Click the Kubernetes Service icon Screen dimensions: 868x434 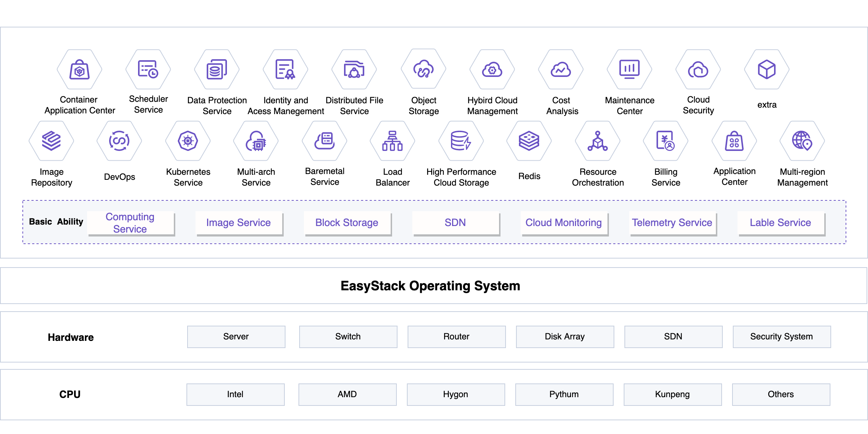[188, 141]
